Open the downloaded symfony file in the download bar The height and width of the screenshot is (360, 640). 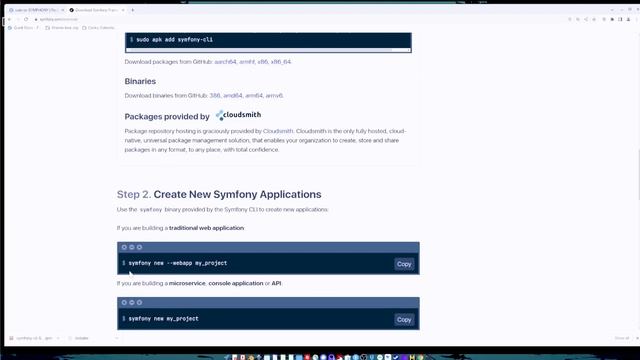(31, 338)
